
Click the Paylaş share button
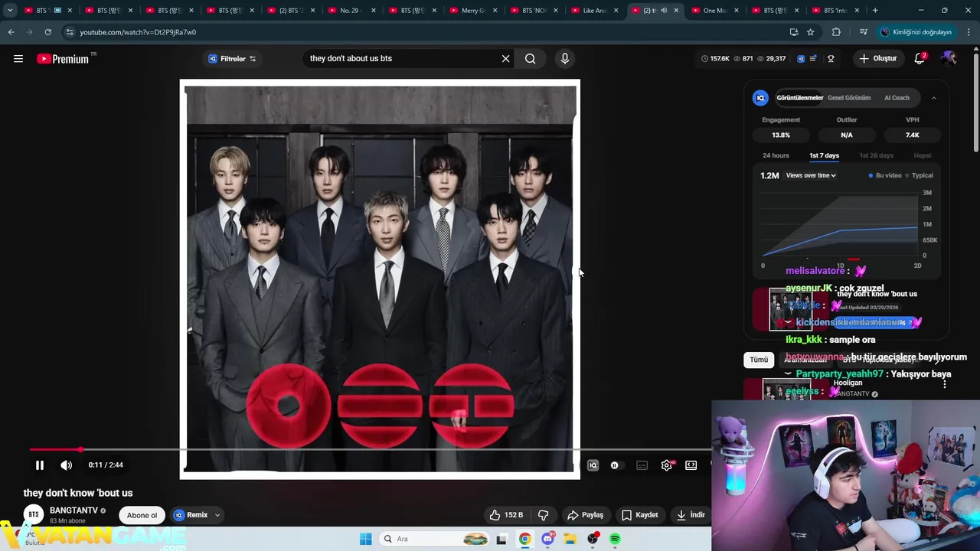585,515
